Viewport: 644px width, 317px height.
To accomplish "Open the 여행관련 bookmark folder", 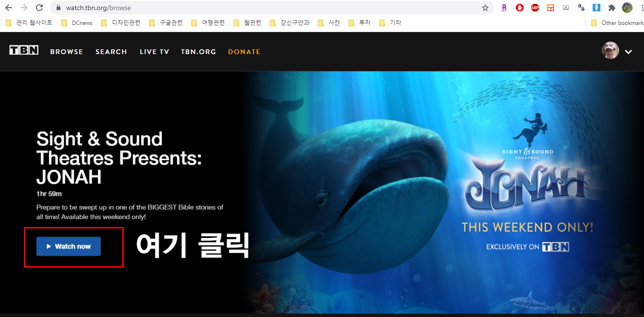I will click(208, 23).
